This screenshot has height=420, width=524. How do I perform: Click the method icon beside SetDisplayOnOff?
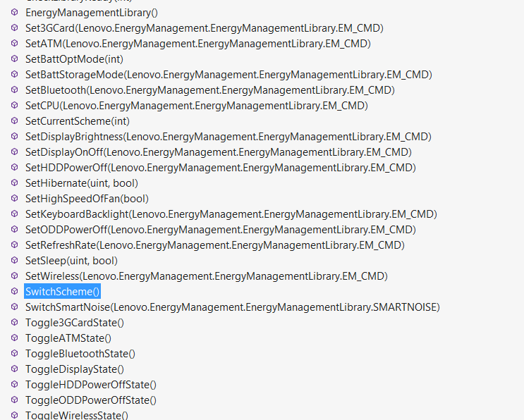(14, 152)
